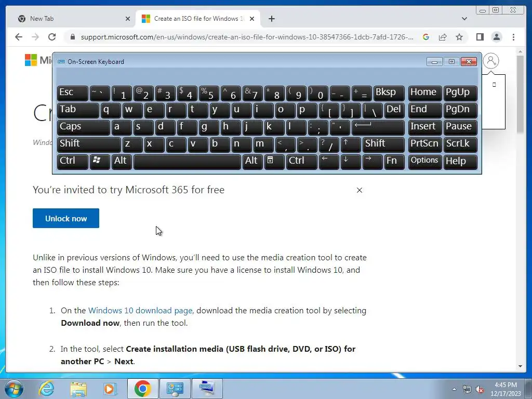Close the New Tab tab
This screenshot has height=399, width=532.
tap(128, 19)
